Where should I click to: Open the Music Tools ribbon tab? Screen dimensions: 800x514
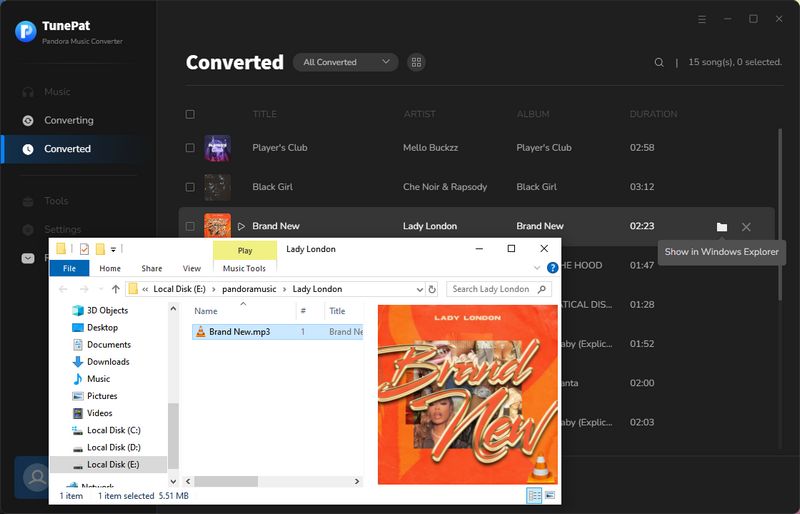tap(244, 268)
